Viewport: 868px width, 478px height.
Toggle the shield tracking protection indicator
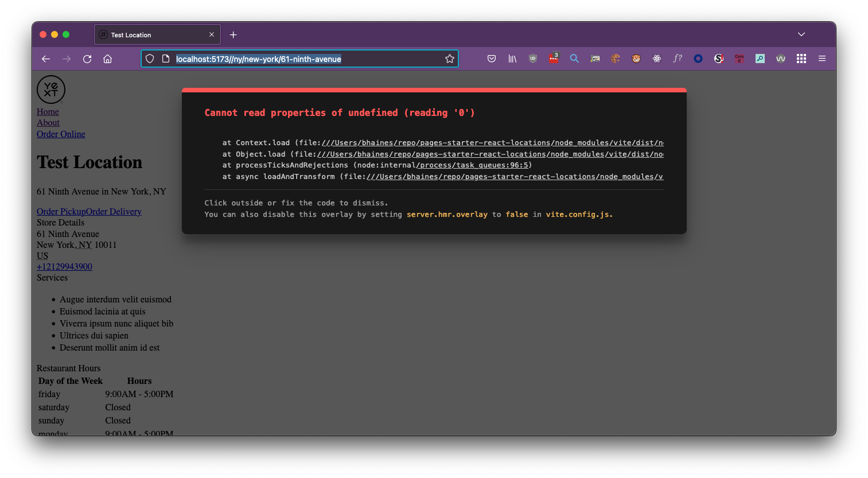coord(149,58)
